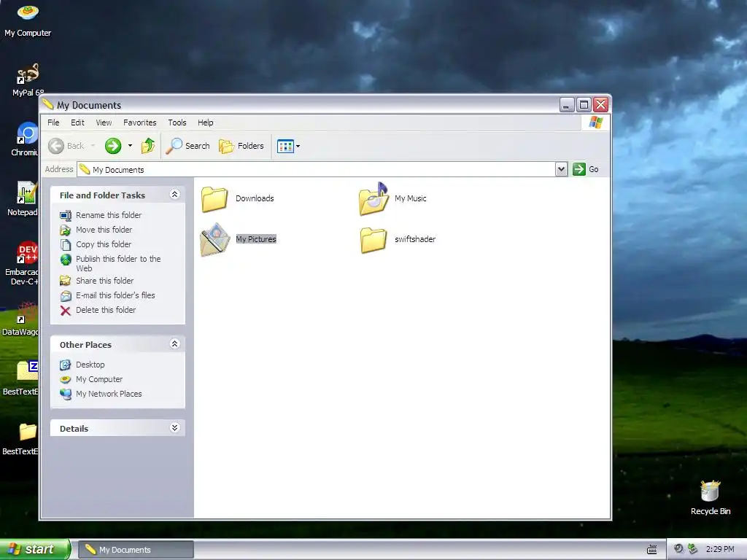Viewport: 747px width, 560px height.
Task: Click the Windows Start button
Action: [x=35, y=549]
